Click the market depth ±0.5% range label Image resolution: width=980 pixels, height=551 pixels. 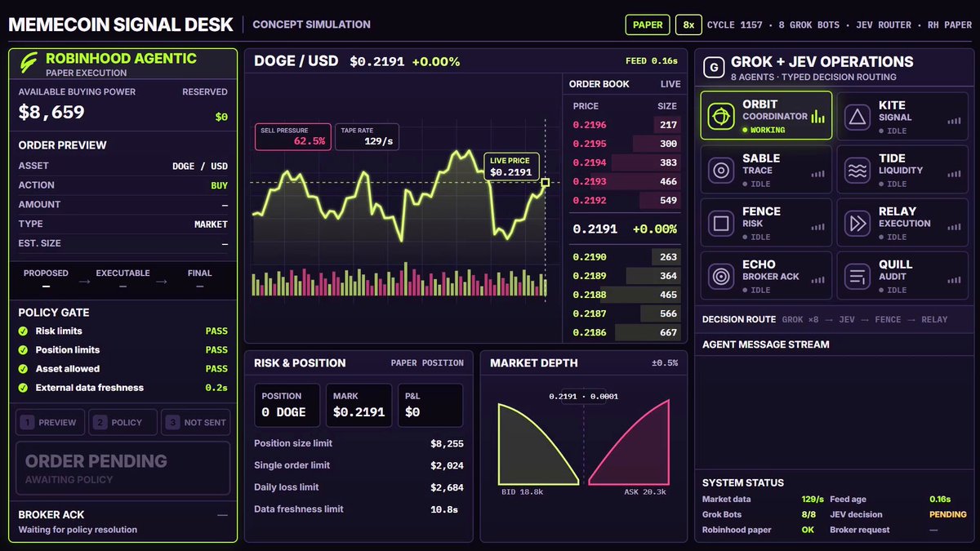[x=665, y=363]
